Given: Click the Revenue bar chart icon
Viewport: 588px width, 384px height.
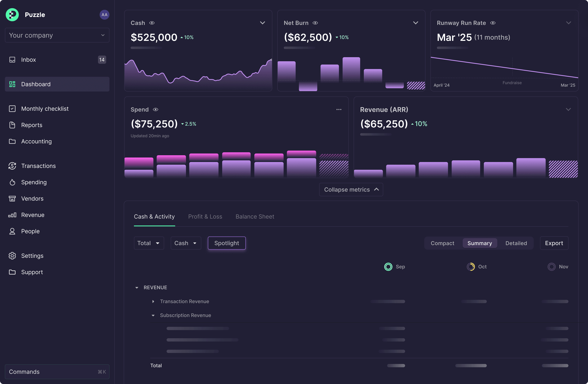Looking at the screenshot, I should [12, 215].
